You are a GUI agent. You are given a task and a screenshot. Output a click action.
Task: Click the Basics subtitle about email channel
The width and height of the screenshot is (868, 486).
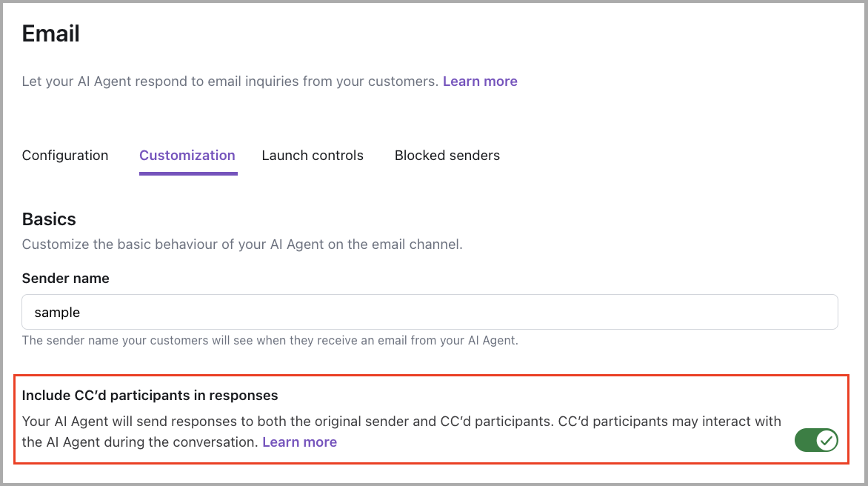tap(241, 244)
